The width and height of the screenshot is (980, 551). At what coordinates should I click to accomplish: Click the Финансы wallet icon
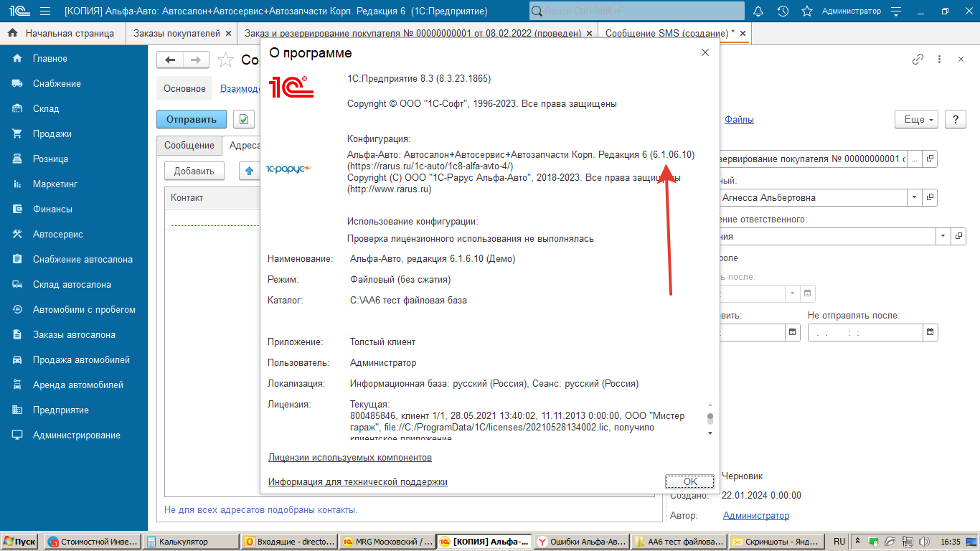tap(17, 209)
